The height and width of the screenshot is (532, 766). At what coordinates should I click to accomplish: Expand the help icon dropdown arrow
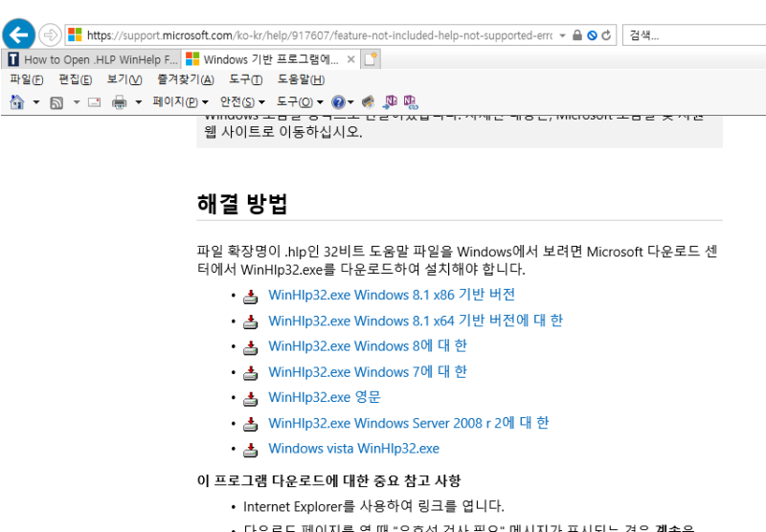click(350, 102)
